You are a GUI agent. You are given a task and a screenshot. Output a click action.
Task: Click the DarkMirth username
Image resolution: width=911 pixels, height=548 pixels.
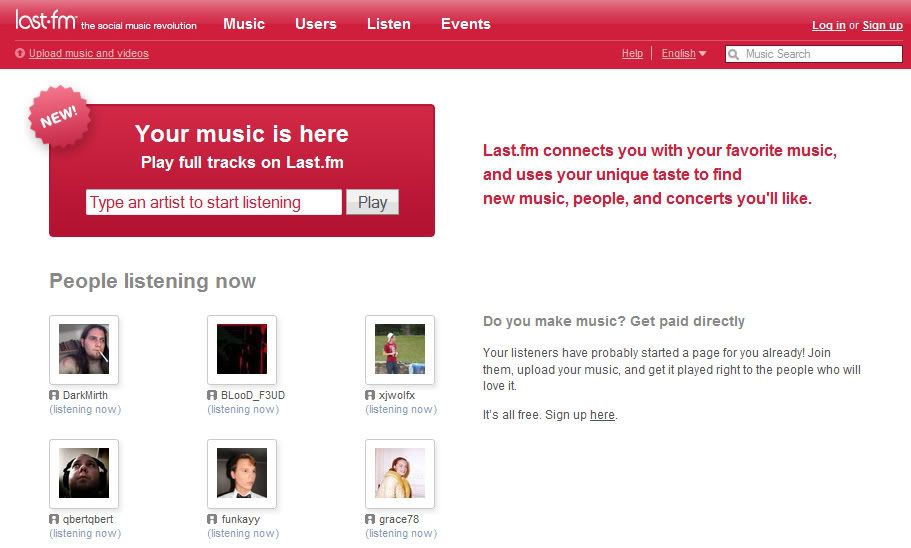point(85,395)
